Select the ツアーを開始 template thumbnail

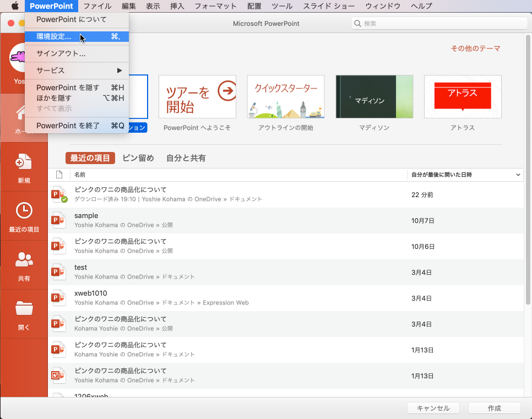[198, 97]
